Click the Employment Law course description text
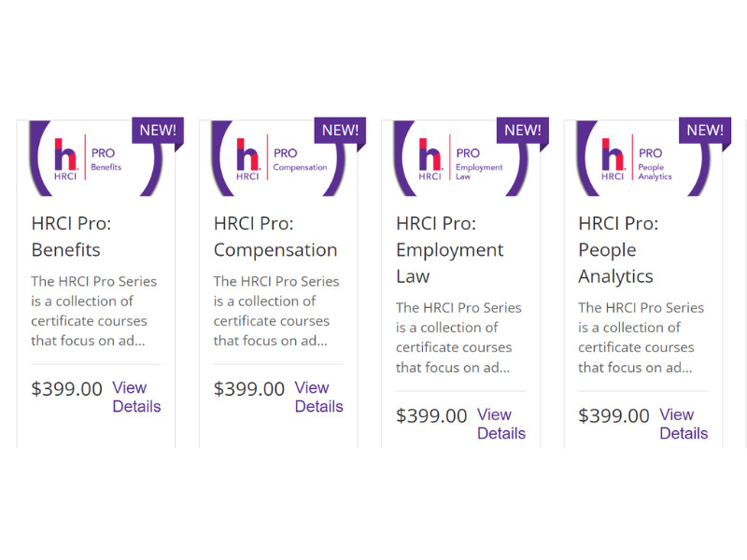Screen dimensions: 747x560 click(458, 337)
